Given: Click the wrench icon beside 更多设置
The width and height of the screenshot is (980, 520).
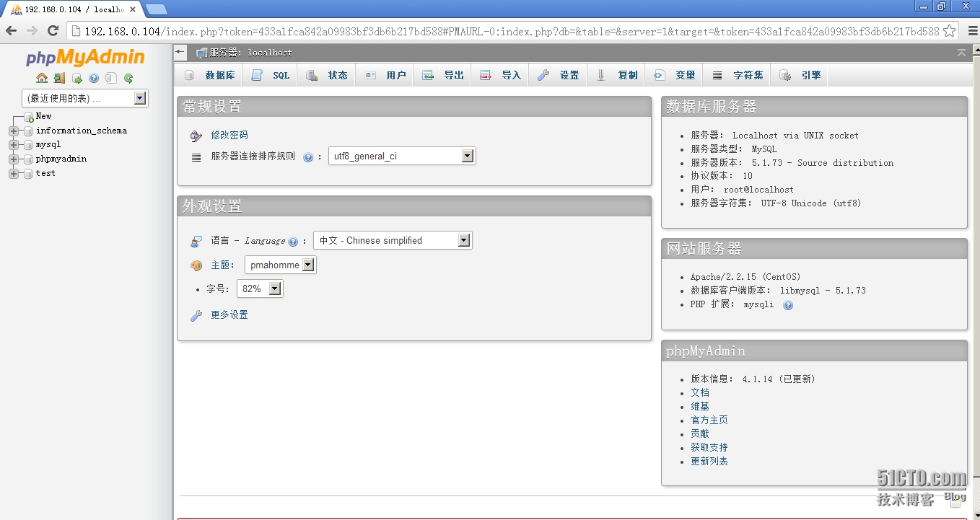Looking at the screenshot, I should click(x=196, y=316).
